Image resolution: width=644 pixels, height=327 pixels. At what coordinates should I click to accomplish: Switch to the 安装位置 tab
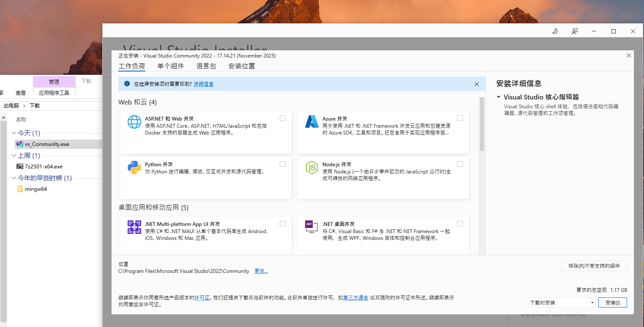point(242,66)
